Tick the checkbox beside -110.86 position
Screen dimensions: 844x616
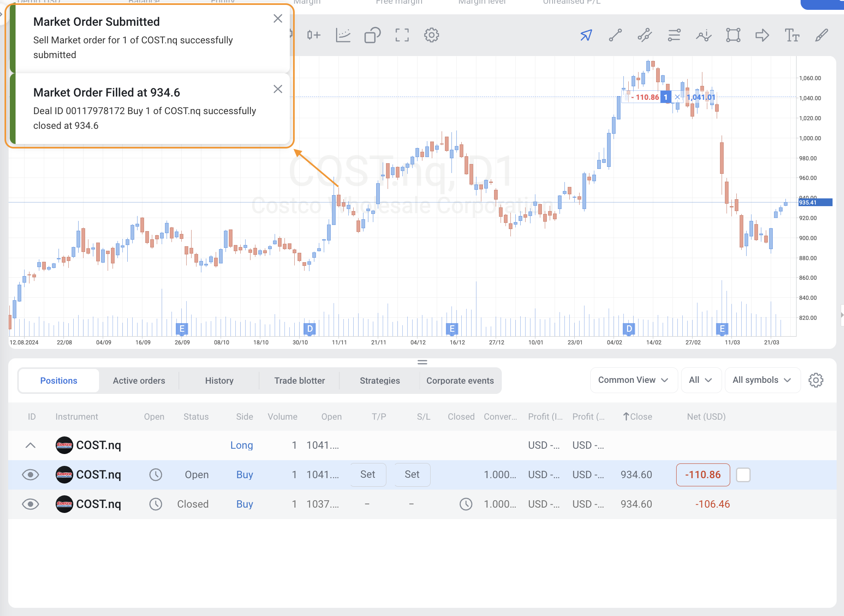point(743,475)
